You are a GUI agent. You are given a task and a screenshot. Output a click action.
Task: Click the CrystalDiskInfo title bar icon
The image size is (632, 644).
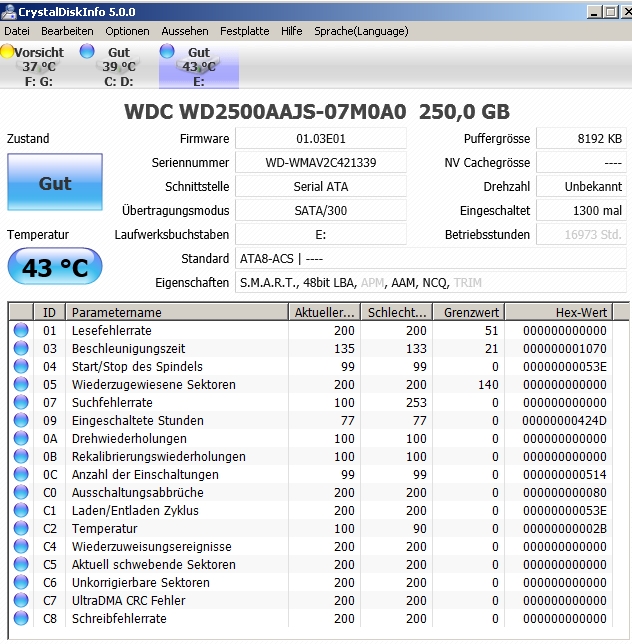tap(8, 12)
